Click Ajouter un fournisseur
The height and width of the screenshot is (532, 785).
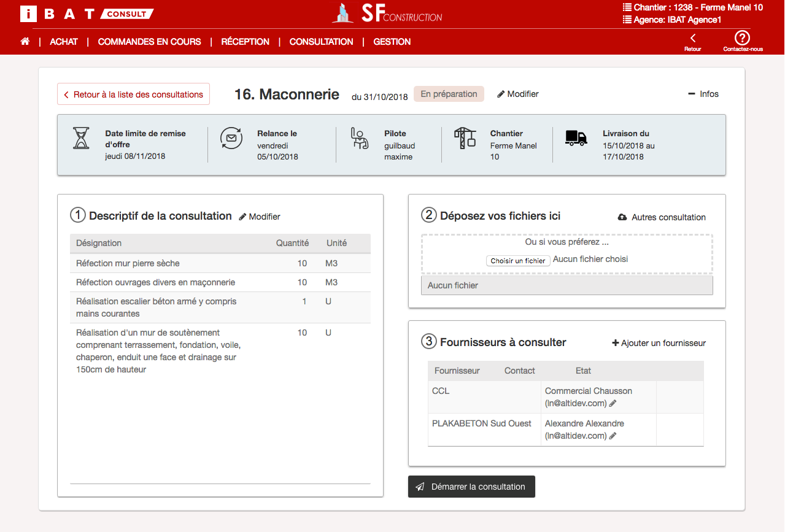point(659,343)
